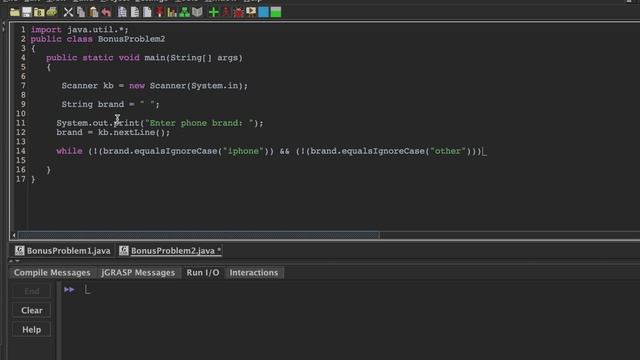
Task: Click the sidebar collapse arrows beside the editor
Action: [4, 27]
